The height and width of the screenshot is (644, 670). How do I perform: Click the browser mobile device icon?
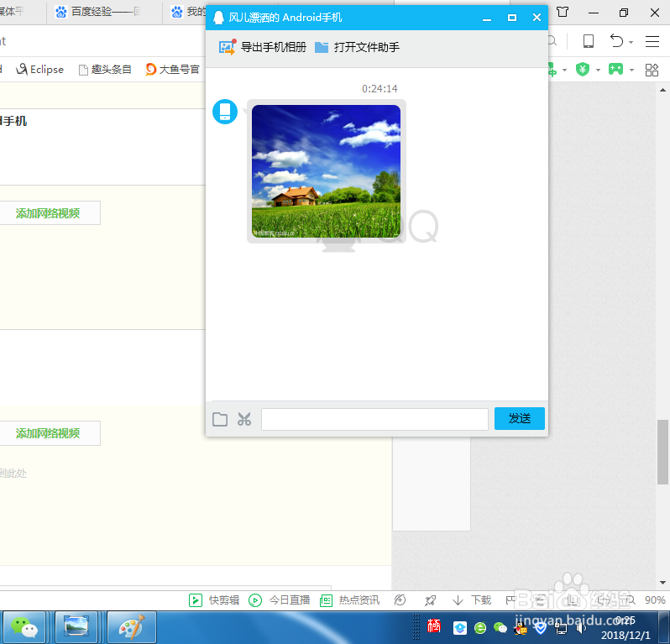coord(589,41)
